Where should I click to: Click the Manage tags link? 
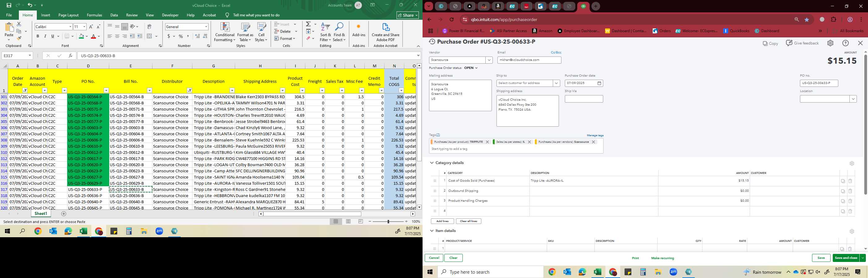click(595, 135)
